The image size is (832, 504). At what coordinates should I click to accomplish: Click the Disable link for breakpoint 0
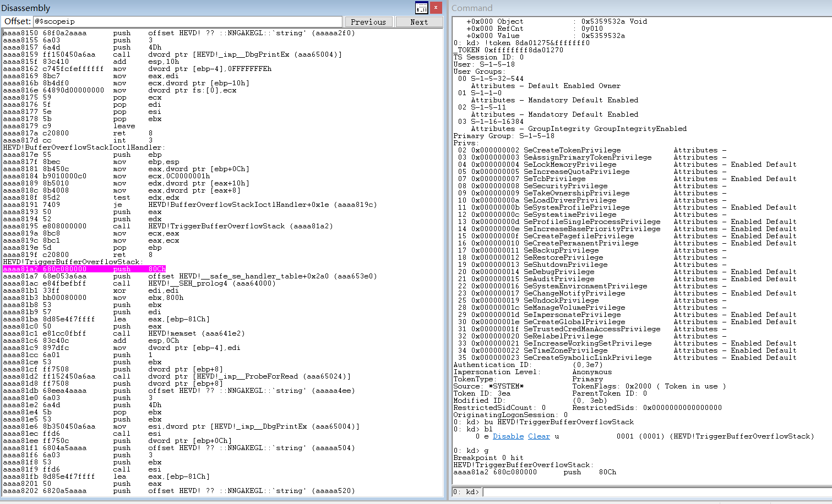(x=508, y=436)
